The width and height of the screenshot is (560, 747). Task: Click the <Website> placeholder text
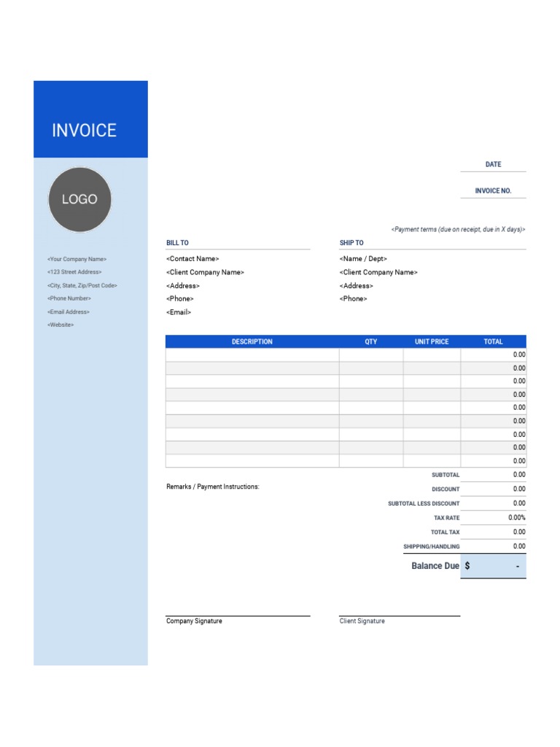coord(61,325)
